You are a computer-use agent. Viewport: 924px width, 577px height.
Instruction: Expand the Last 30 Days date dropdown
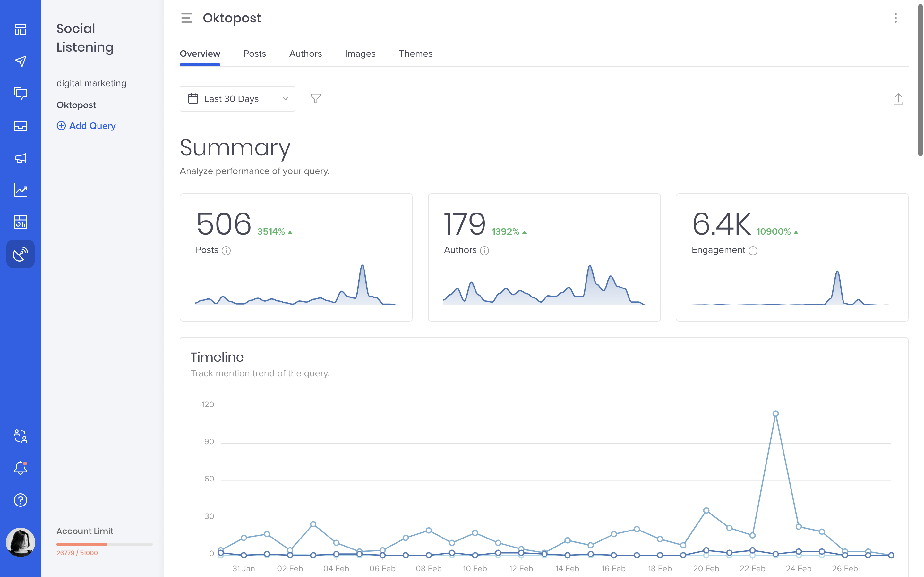coord(237,99)
